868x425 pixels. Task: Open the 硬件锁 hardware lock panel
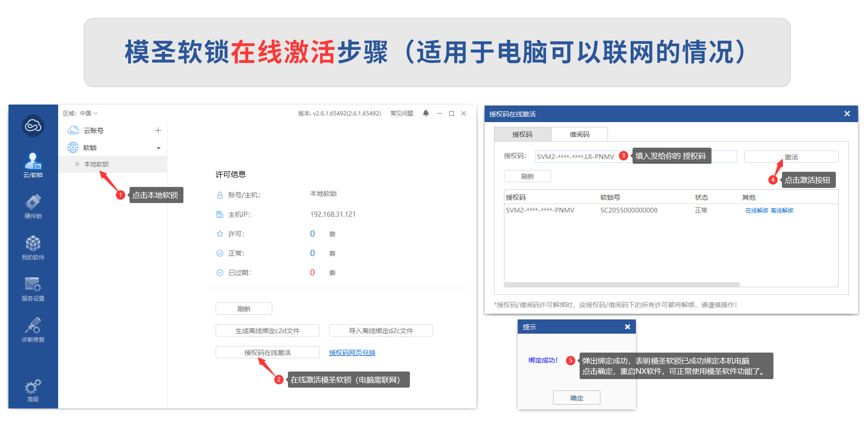coord(33,206)
